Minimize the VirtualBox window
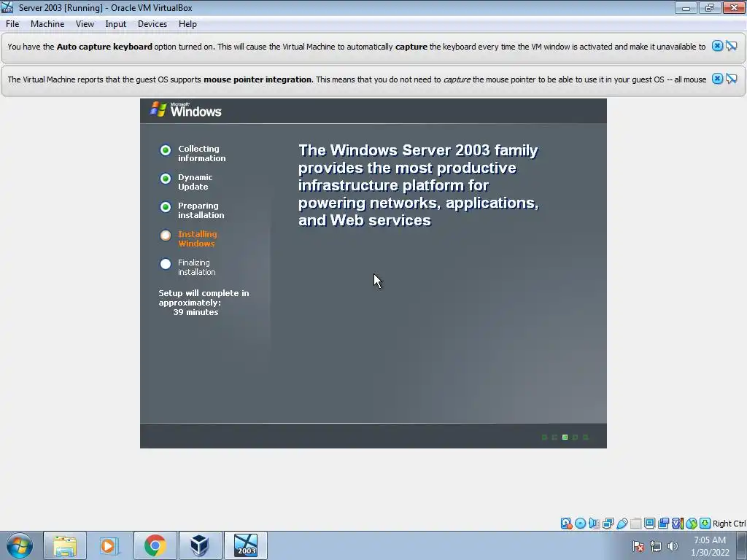747x560 pixels. pyautogui.click(x=686, y=7)
